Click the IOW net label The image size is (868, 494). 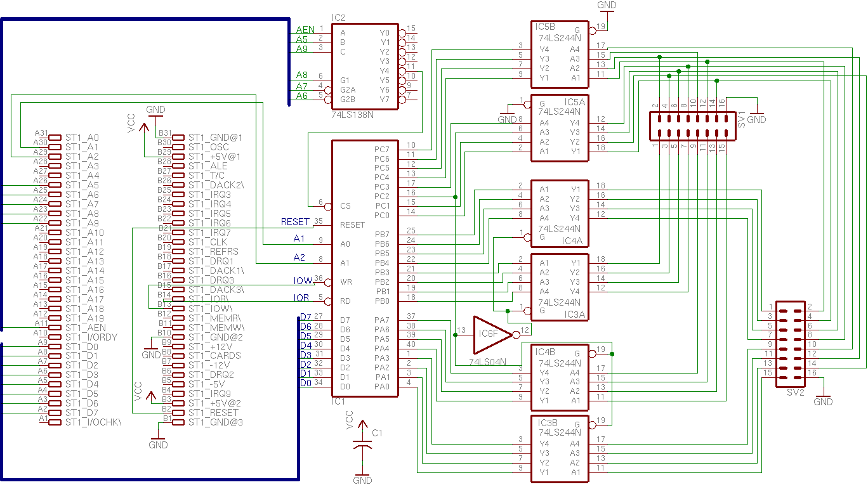click(303, 281)
